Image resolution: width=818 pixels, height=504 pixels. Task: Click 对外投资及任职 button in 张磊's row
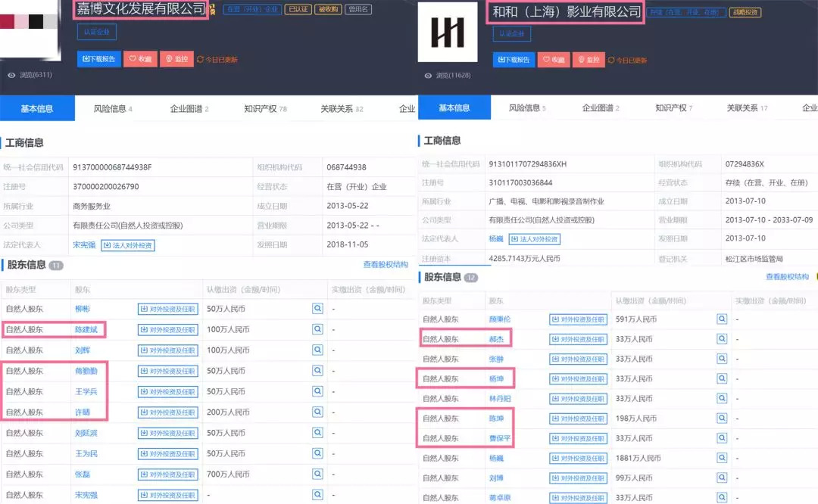(168, 474)
